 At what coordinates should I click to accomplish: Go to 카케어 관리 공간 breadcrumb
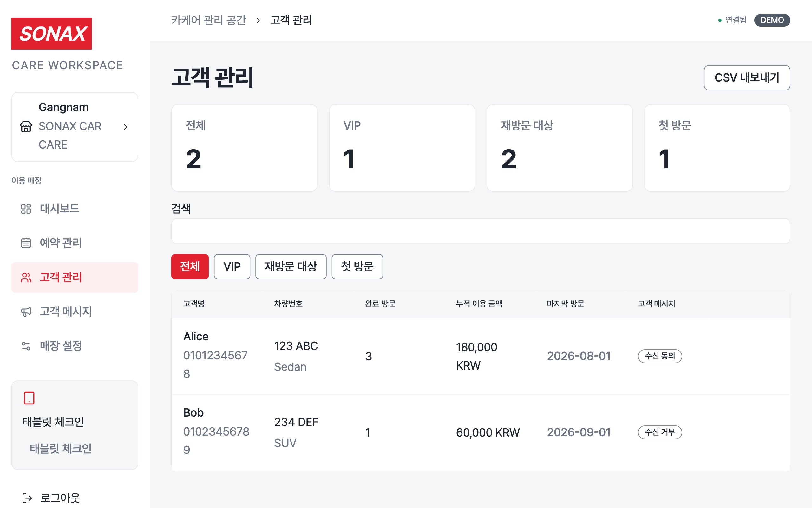click(209, 20)
